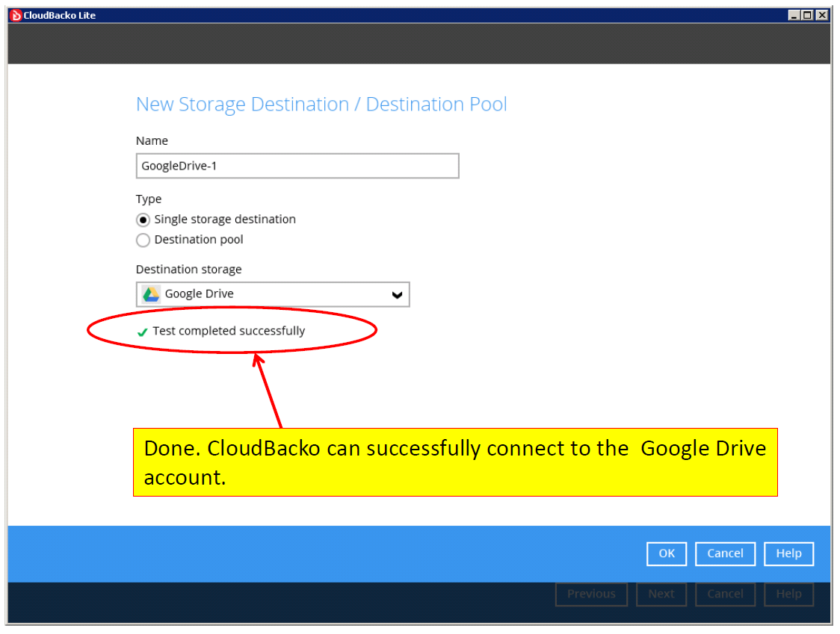Image resolution: width=840 pixels, height=634 pixels.
Task: Click the 'Name' label
Action: (152, 141)
